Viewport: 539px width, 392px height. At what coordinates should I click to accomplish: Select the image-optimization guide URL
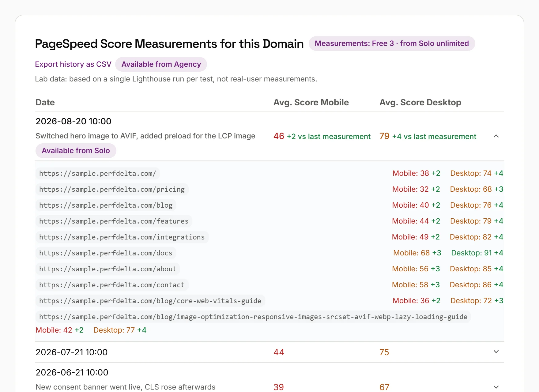253,317
